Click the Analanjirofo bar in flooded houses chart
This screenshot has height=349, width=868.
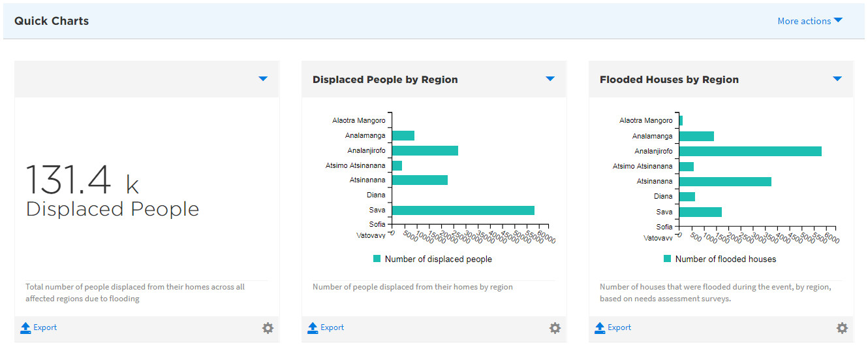pos(750,151)
